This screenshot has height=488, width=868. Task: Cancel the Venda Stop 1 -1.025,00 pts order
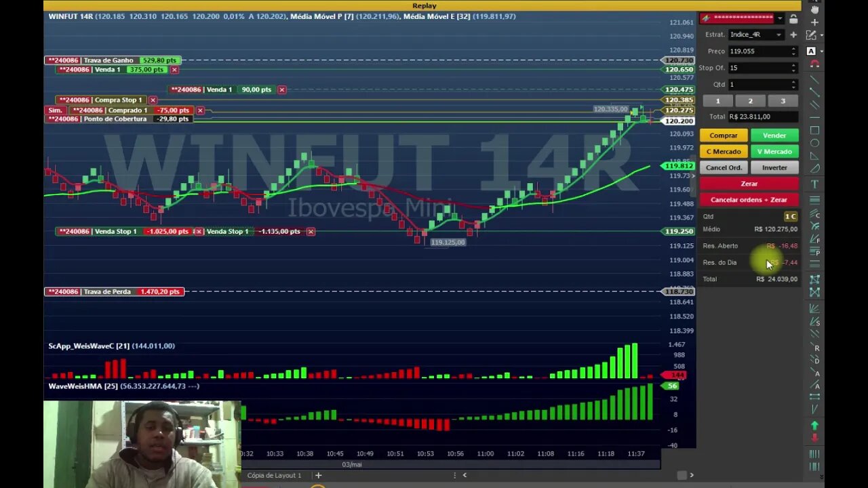pyautogui.click(x=197, y=231)
